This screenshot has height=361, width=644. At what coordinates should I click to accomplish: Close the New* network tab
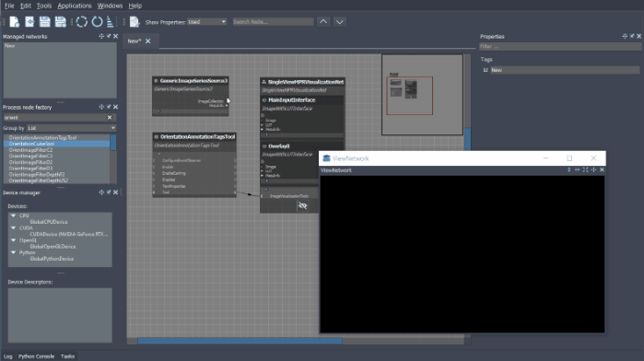(x=147, y=41)
